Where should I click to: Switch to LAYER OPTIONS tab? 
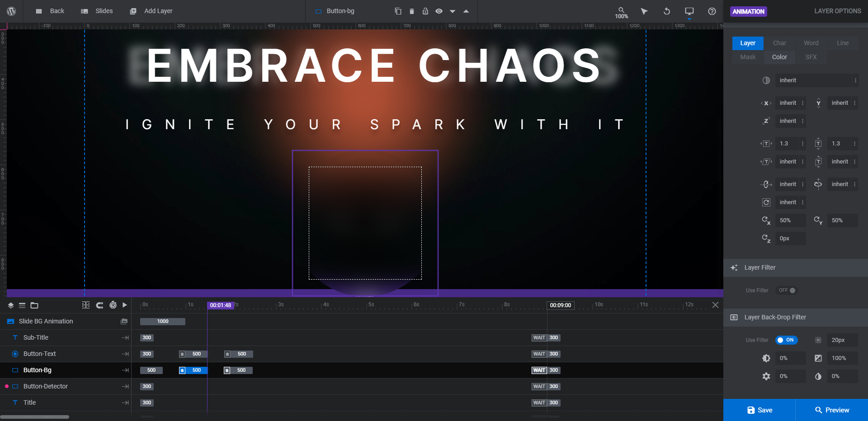pos(838,11)
